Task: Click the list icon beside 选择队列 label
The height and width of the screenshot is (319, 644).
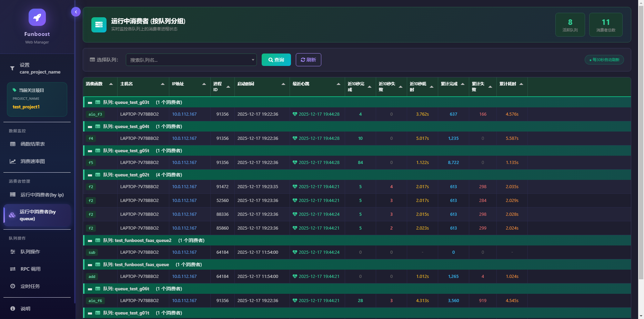Action: [92, 60]
